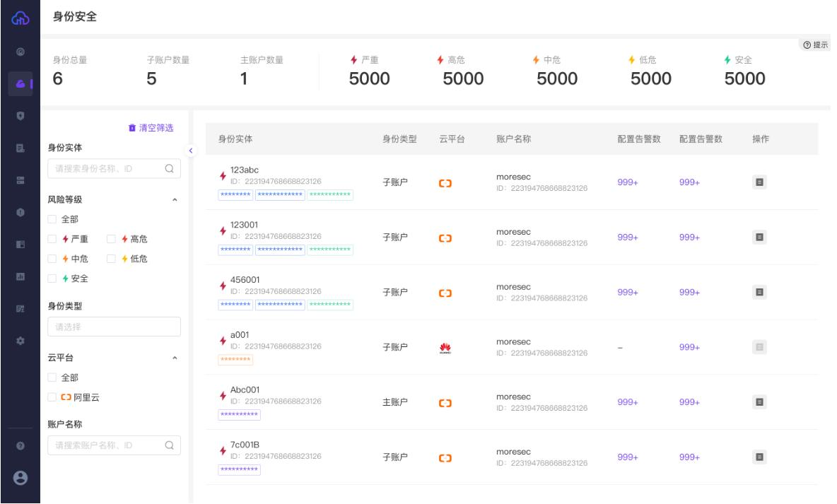Viewport: 837px width, 504px height.
Task: Click the orange tag under a001
Action: pos(235,359)
